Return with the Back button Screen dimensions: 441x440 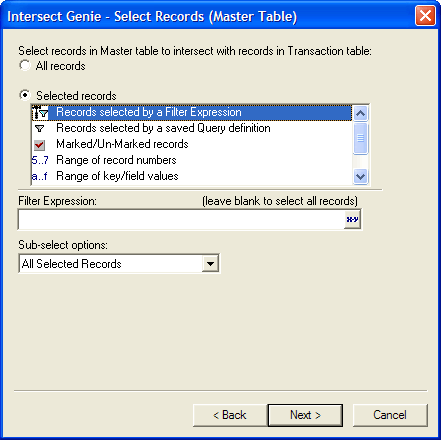tap(230, 415)
